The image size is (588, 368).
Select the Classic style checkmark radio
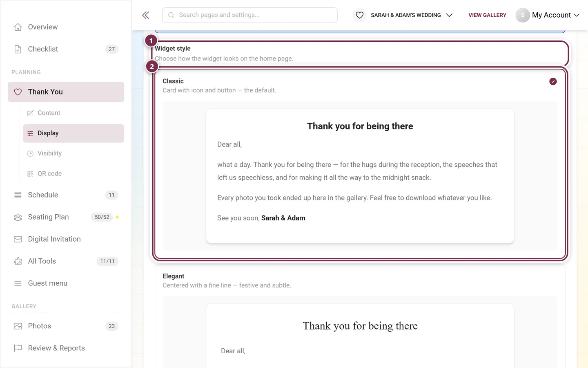[553, 81]
